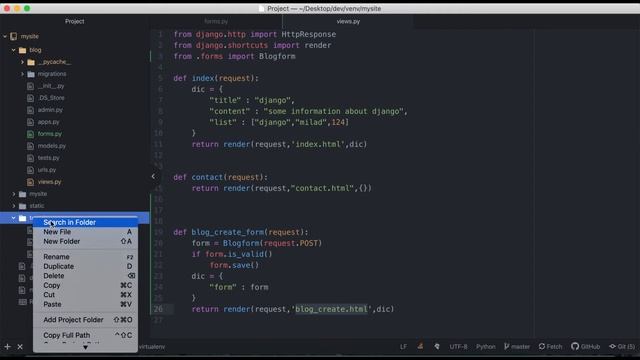Choose Add Project Folder from context menu
This screenshot has height=360, width=640.
click(x=85, y=320)
